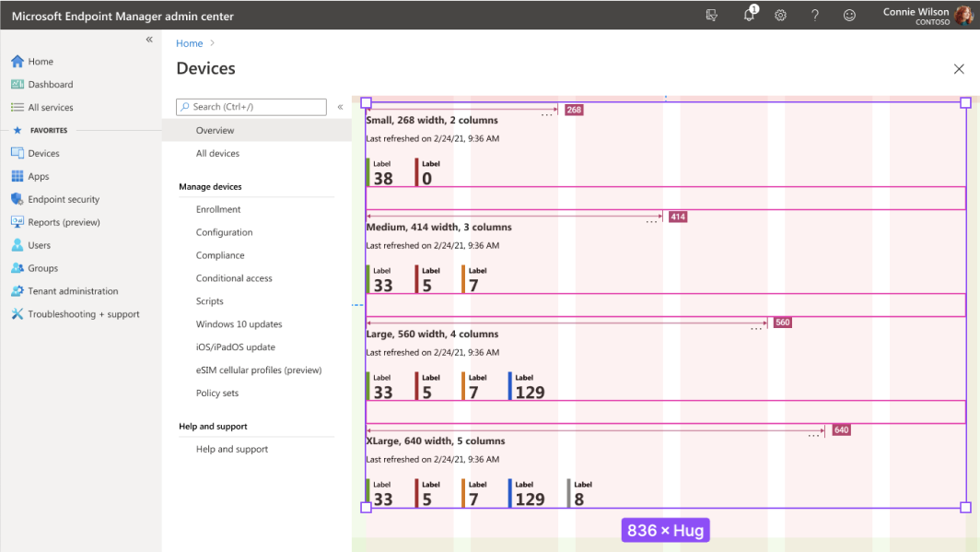This screenshot has height=552, width=980.
Task: Click 'Small, 268 width, 2 columns' heading
Action: click(x=432, y=120)
